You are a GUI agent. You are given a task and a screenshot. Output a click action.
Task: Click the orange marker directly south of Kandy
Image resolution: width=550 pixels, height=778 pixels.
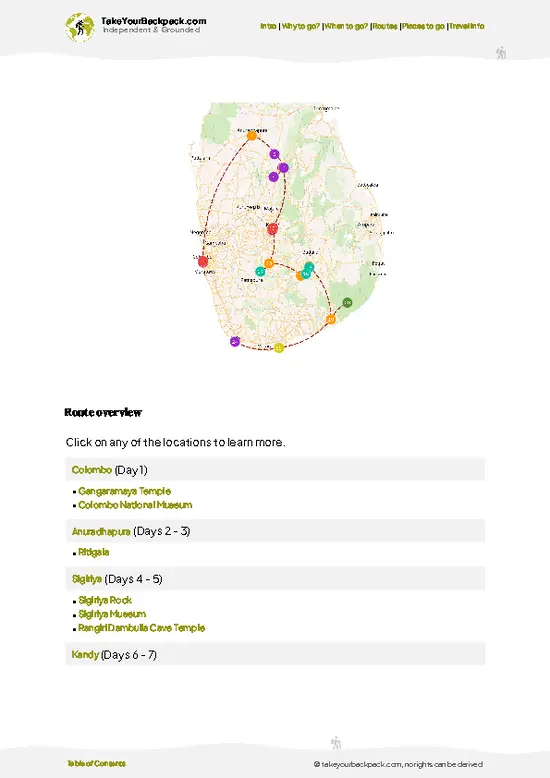click(269, 263)
